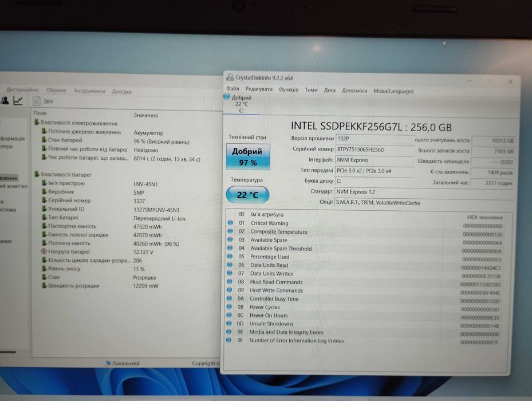Click the Поле column header
Image resolution: width=532 pixels, height=401 pixels.
pyautogui.click(x=40, y=113)
